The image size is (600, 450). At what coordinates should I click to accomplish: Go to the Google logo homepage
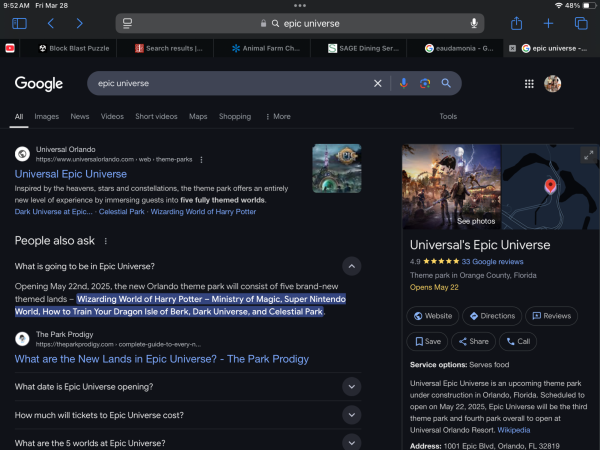point(39,83)
